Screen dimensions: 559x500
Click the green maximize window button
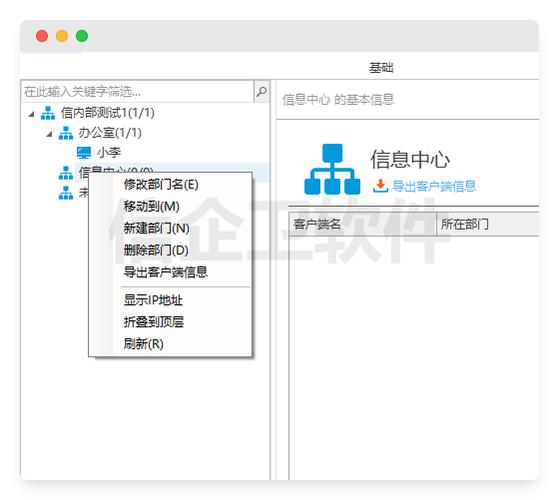tap(82, 36)
